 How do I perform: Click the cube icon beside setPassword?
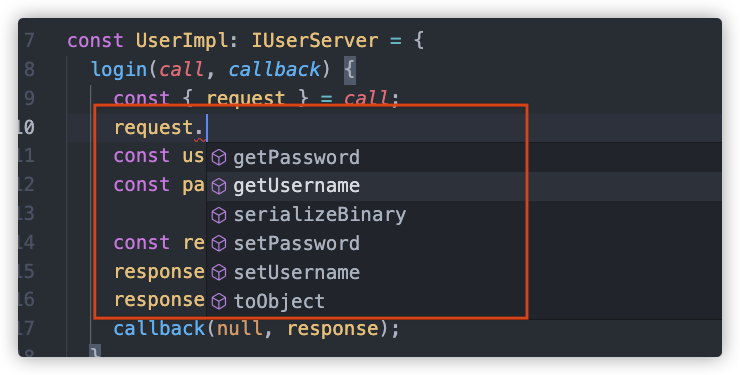(219, 244)
